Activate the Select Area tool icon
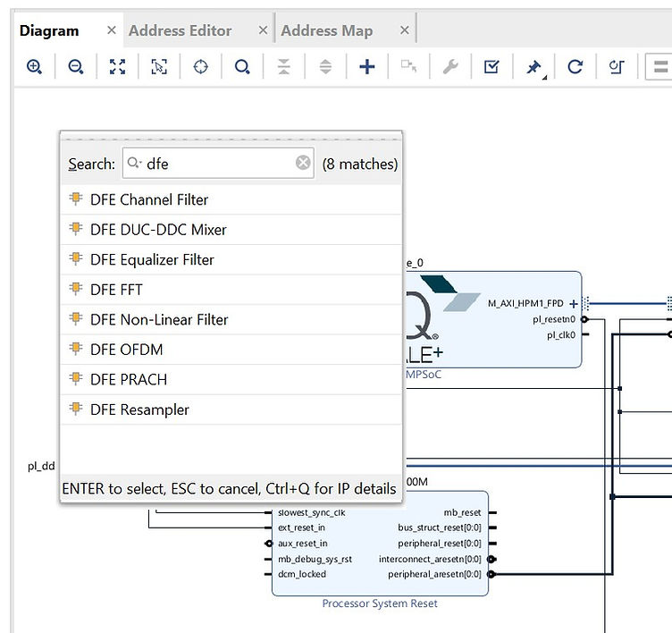This screenshot has width=672, height=633. coord(159,67)
